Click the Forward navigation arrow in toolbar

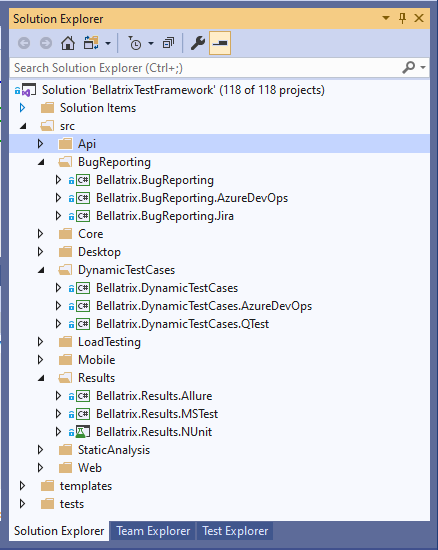click(x=46, y=43)
